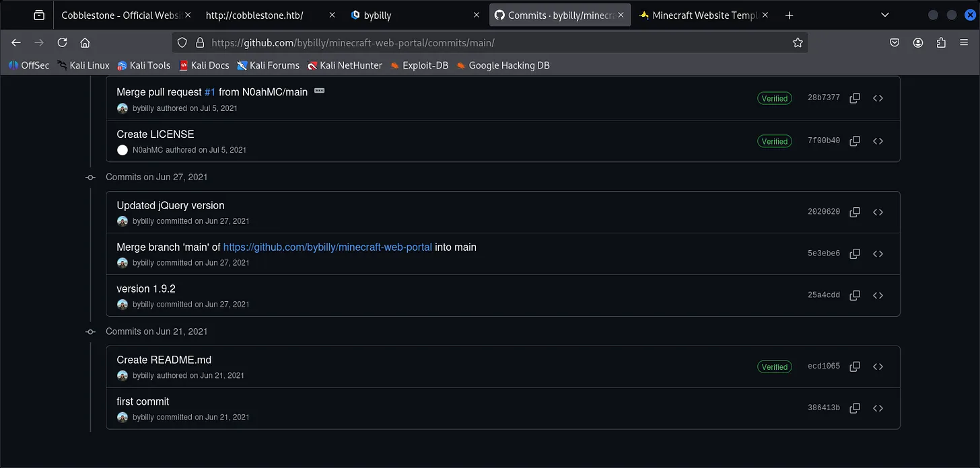Viewport: 980px width, 468px height.
Task: Open the Create README.md commit
Action: 164,360
